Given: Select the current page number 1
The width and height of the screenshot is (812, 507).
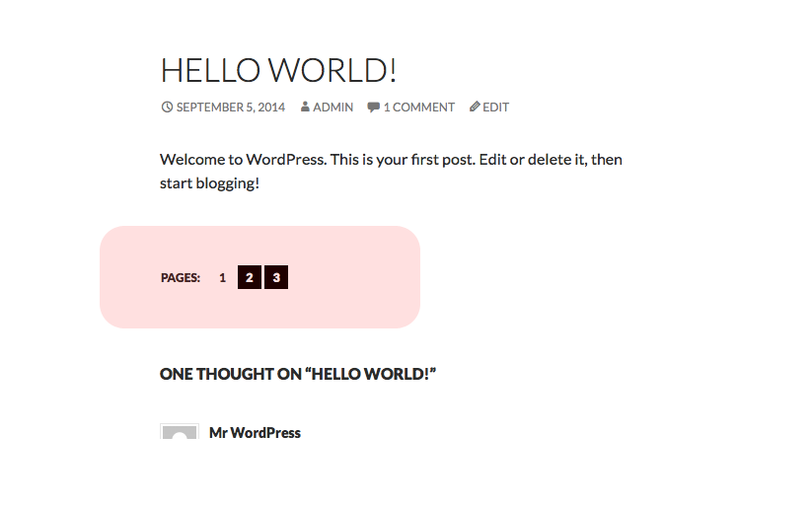Looking at the screenshot, I should click(222, 278).
